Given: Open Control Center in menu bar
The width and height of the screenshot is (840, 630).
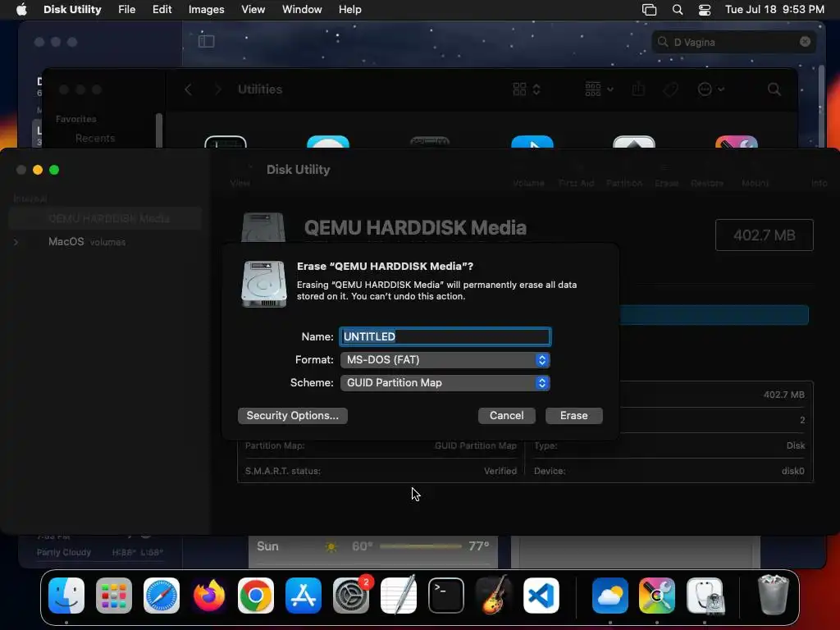Looking at the screenshot, I should 705,10.
